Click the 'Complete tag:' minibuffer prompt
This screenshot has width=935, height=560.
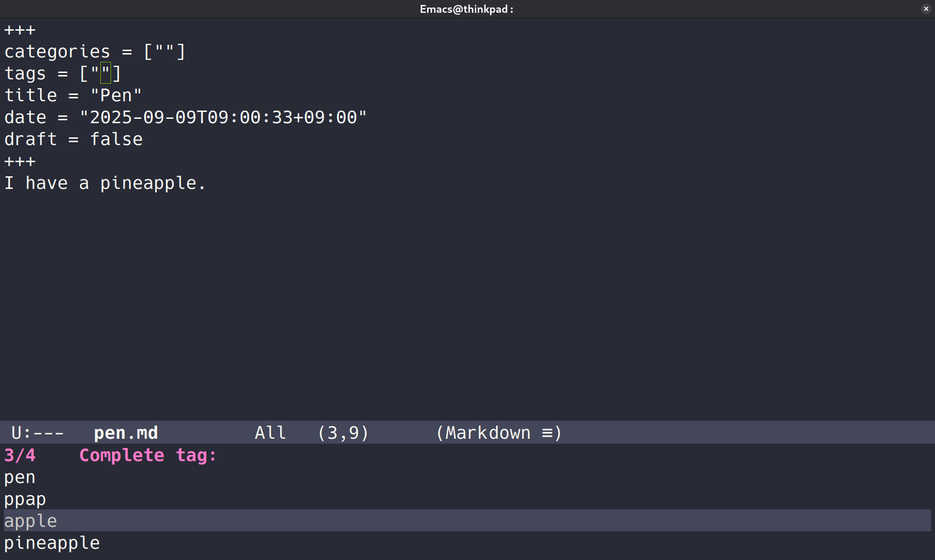coord(148,456)
